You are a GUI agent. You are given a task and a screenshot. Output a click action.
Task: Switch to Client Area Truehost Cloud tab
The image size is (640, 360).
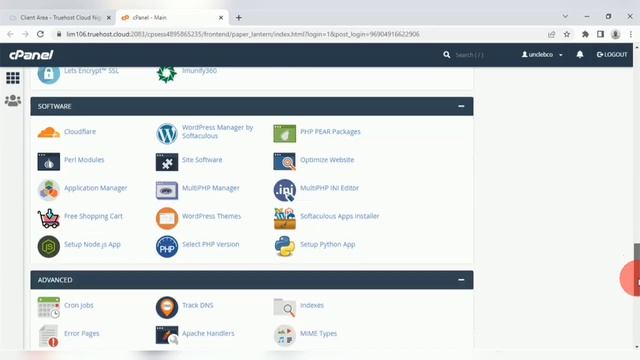(x=60, y=18)
